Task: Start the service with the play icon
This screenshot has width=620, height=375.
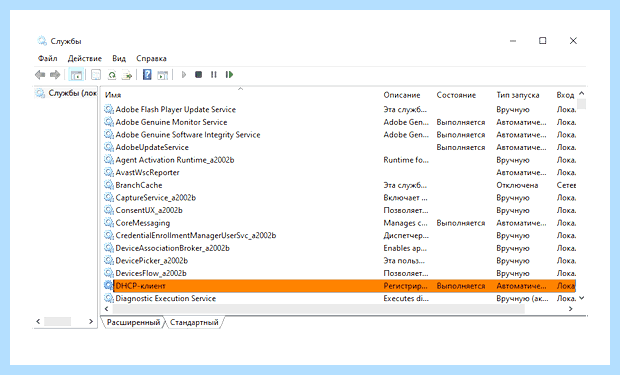Action: coord(184,74)
